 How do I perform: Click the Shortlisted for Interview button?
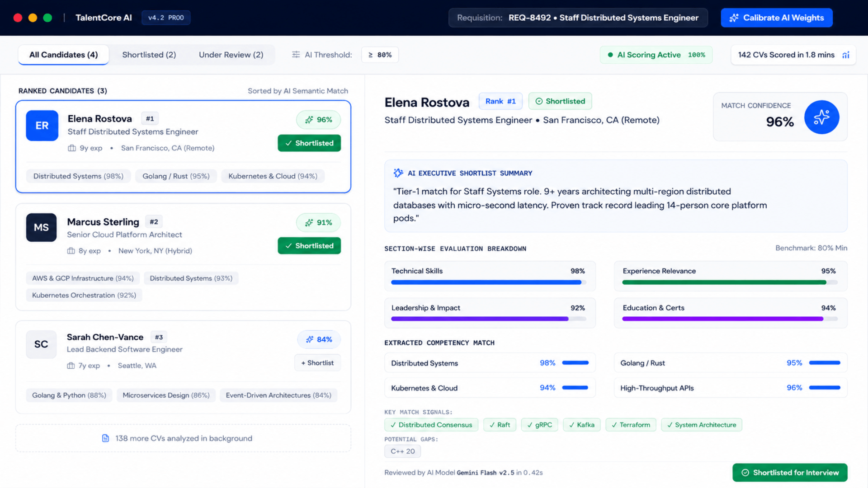coord(790,473)
